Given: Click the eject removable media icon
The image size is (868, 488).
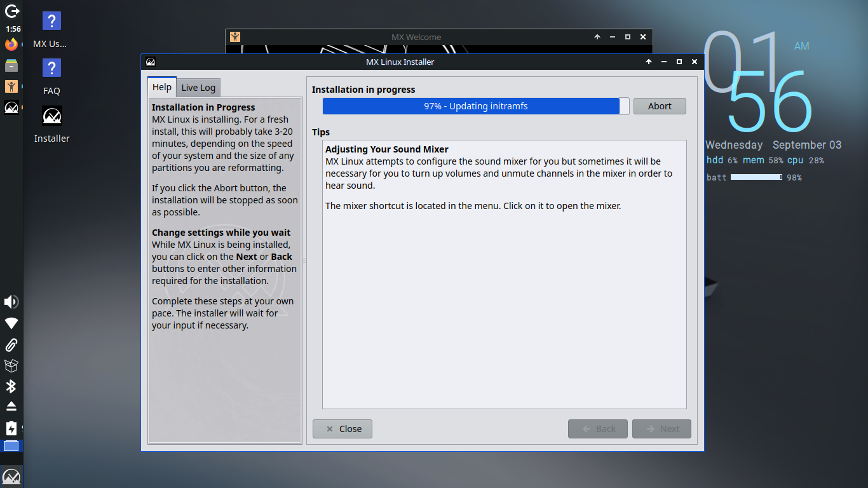Looking at the screenshot, I should click(x=11, y=407).
